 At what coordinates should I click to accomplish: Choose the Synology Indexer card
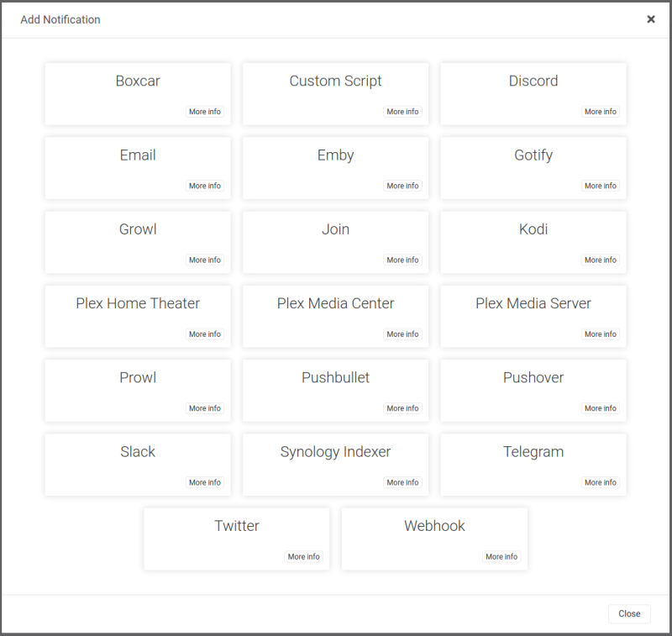(x=335, y=465)
